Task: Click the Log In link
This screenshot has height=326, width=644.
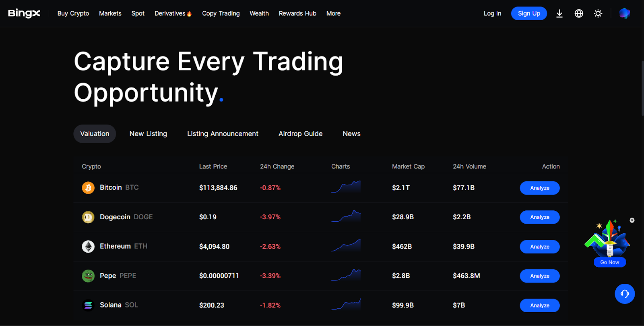Action: tap(492, 13)
